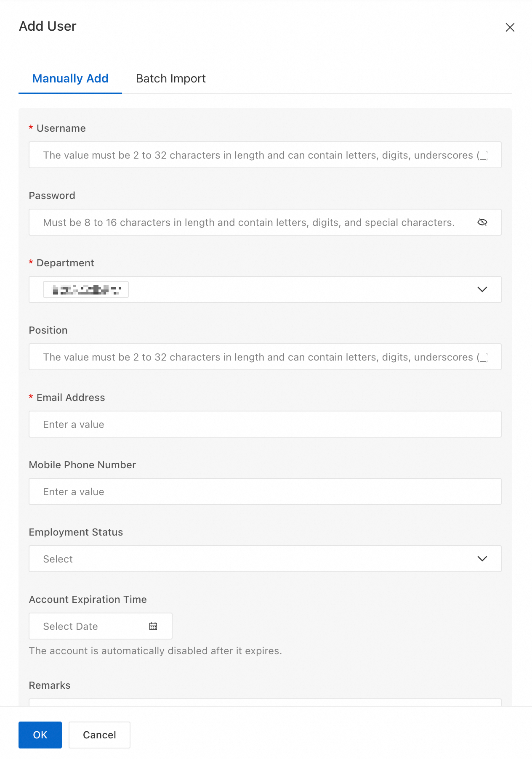
Task: Click the account expiration help text
Action: click(155, 651)
